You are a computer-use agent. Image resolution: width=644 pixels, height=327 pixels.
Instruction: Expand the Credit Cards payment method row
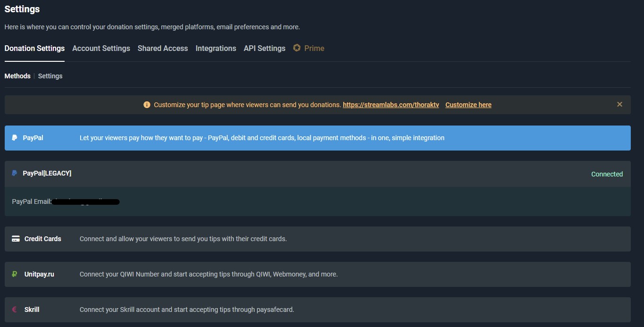point(317,239)
